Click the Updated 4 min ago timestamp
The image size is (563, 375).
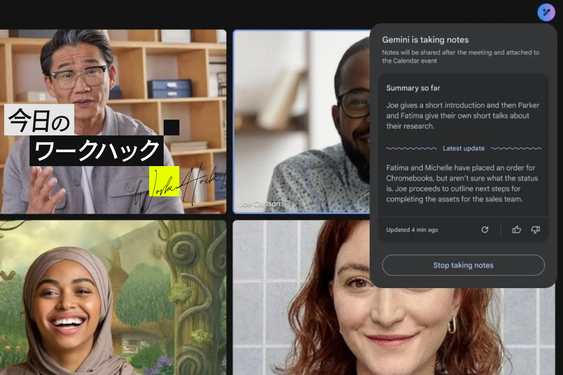click(x=412, y=230)
